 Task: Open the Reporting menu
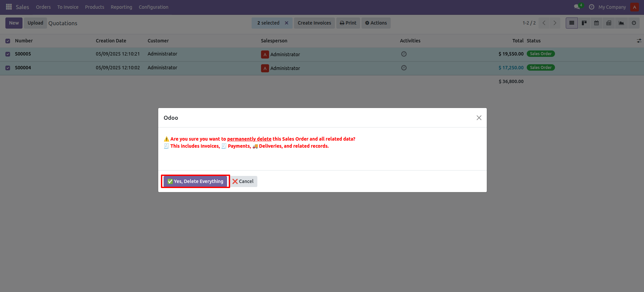point(122,7)
